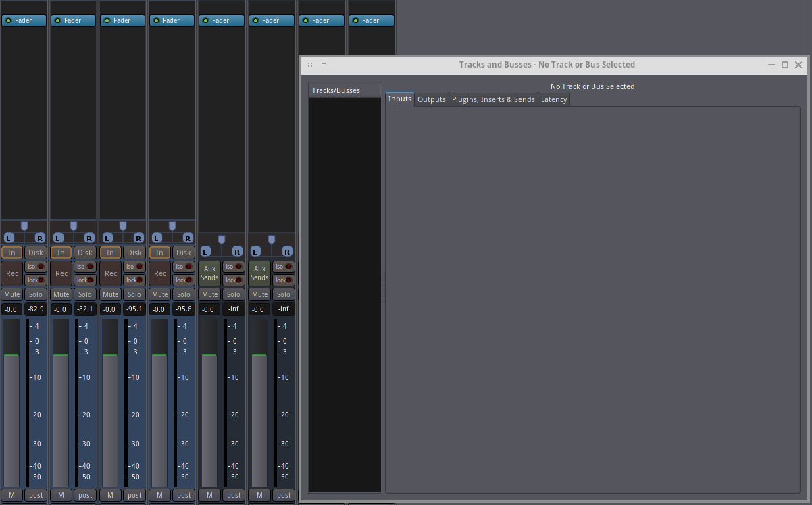Screen dimensions: 812x505
Task: Click the L pan indicator on the first strip
Action: coord(9,238)
